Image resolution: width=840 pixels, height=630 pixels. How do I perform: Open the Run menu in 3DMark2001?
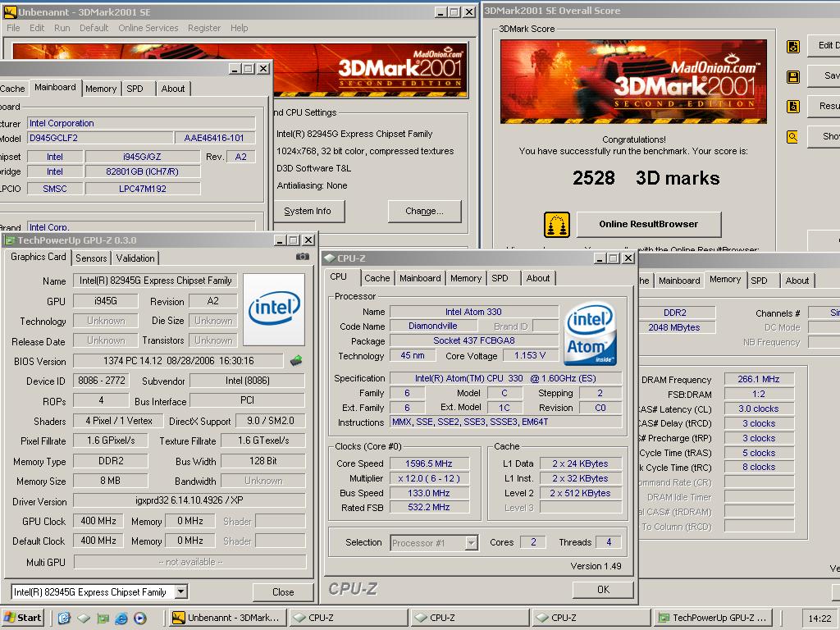coord(62,28)
